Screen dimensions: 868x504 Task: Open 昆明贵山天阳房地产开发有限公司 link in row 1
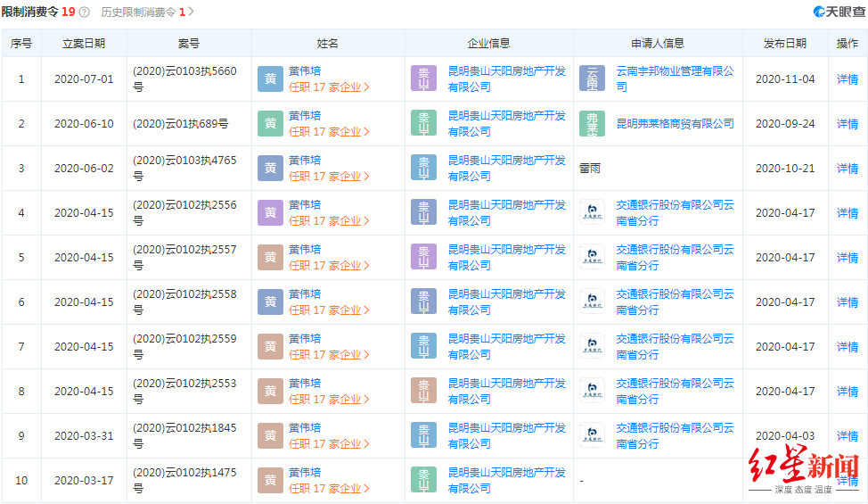506,78
